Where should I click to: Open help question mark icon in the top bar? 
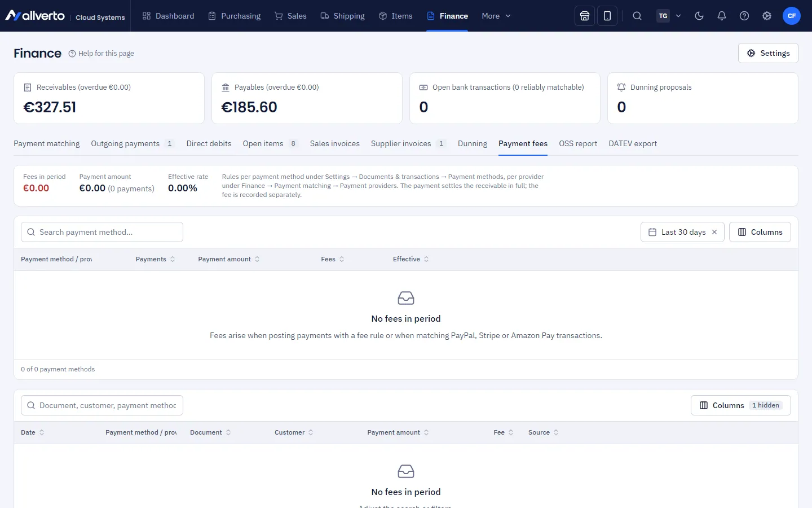click(744, 16)
